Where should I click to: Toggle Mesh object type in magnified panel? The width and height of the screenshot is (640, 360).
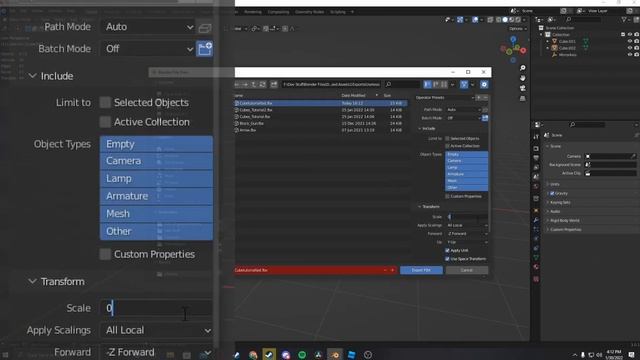(156, 213)
